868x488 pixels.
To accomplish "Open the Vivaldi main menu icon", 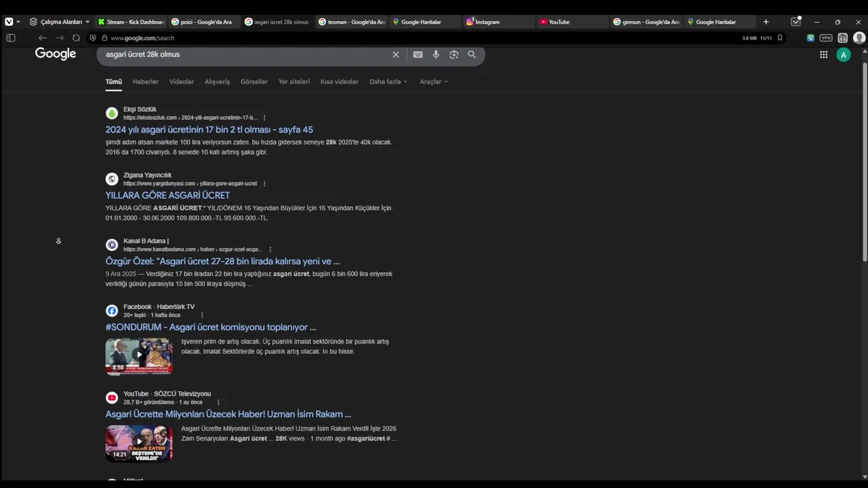I will 9,22.
